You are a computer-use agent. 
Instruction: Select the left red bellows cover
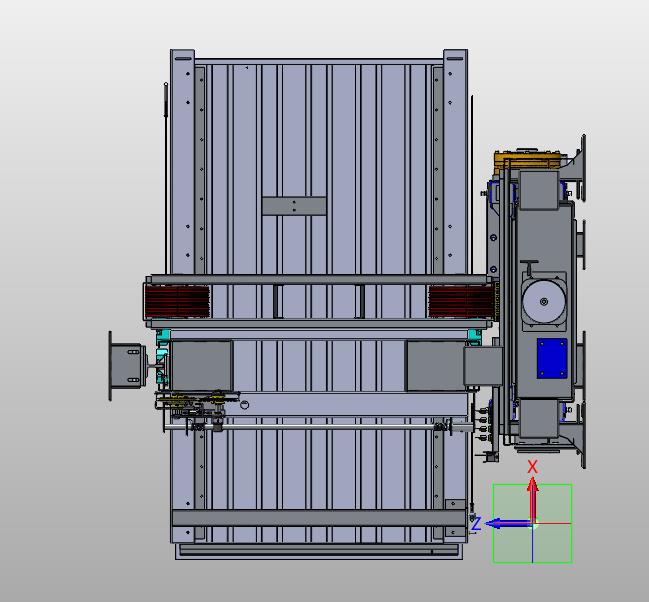177,301
